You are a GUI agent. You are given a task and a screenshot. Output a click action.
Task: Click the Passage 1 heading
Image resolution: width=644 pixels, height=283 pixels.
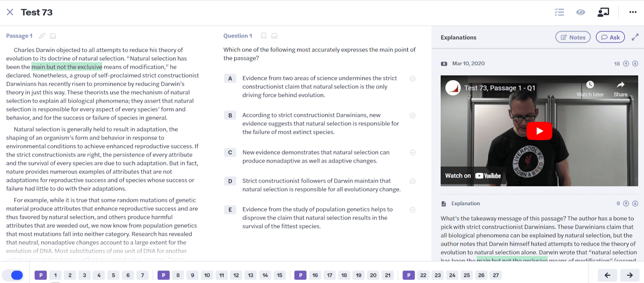coord(19,36)
